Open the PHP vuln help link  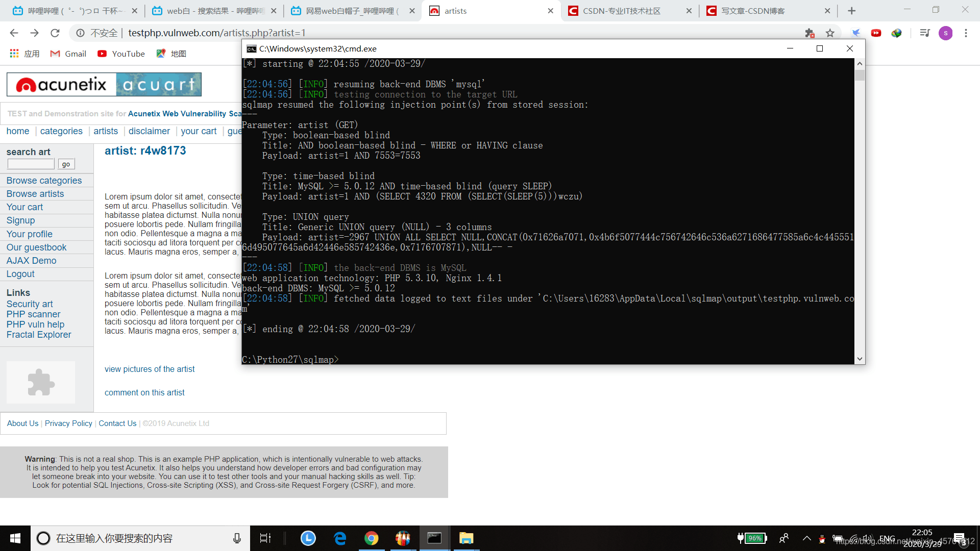[35, 324]
